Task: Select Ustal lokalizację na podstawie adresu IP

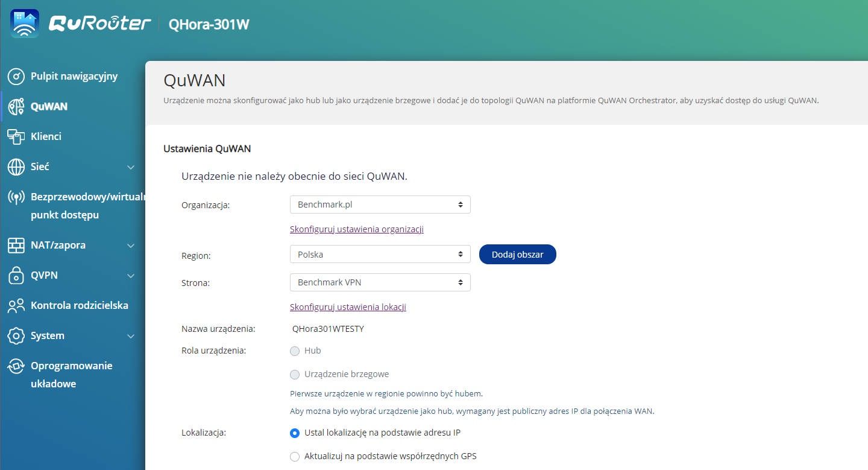Action: click(x=295, y=433)
